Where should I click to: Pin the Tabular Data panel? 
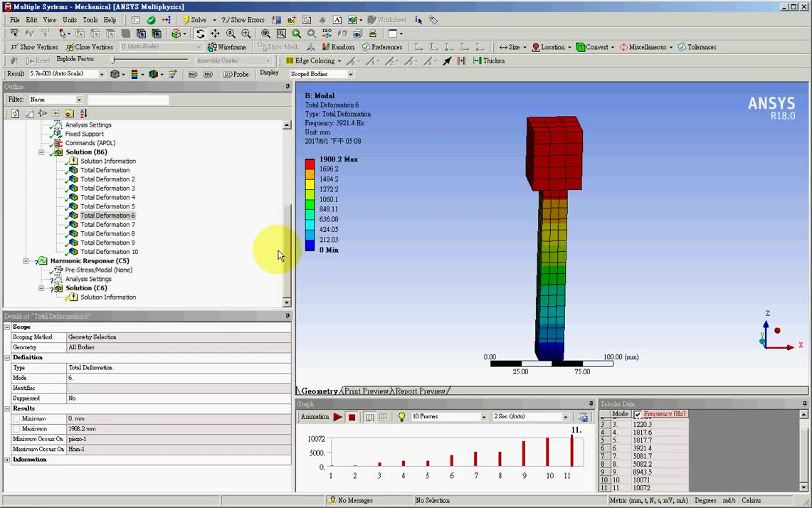(x=804, y=404)
